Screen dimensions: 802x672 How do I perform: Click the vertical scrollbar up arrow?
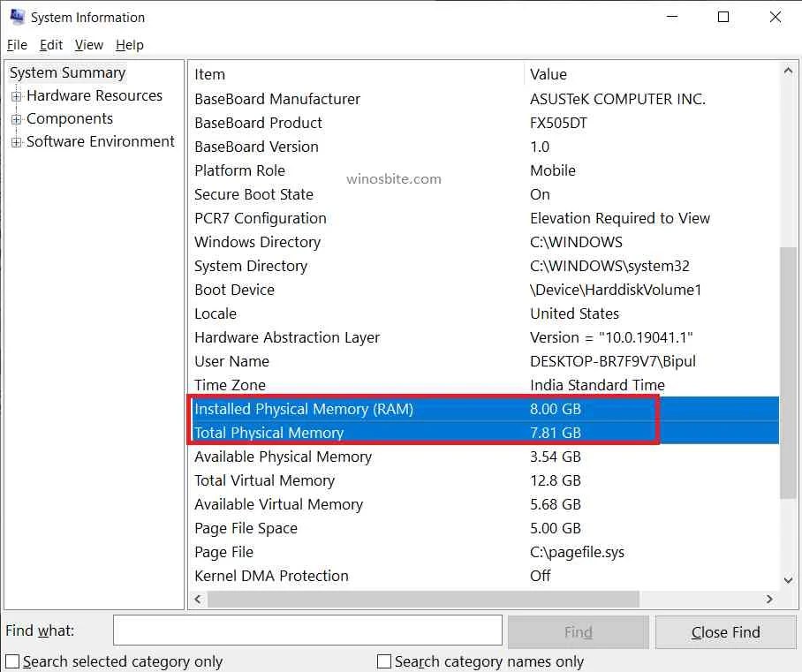click(x=789, y=68)
